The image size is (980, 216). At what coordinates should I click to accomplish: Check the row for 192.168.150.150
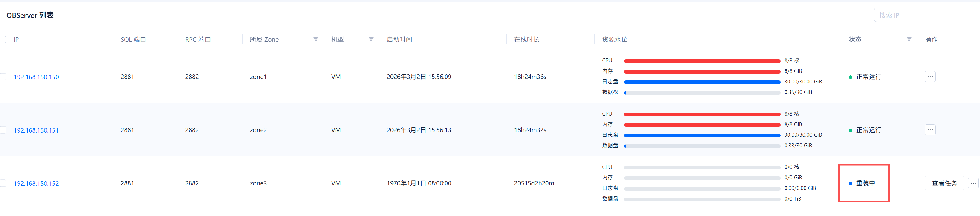tap(3, 77)
